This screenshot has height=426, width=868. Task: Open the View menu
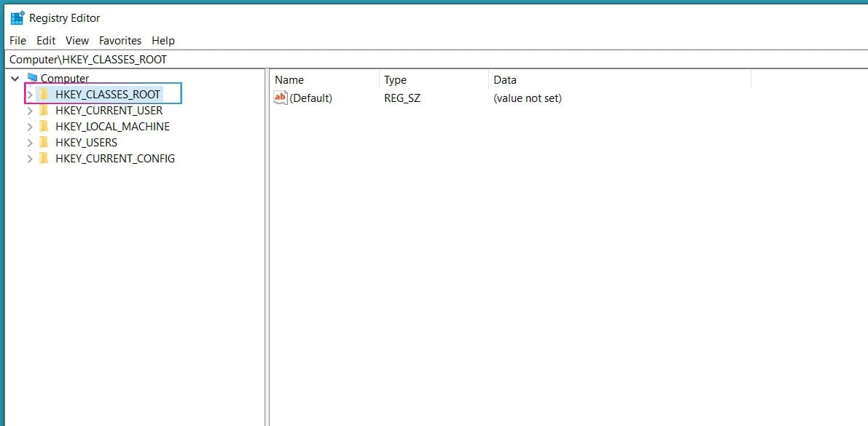click(x=77, y=40)
